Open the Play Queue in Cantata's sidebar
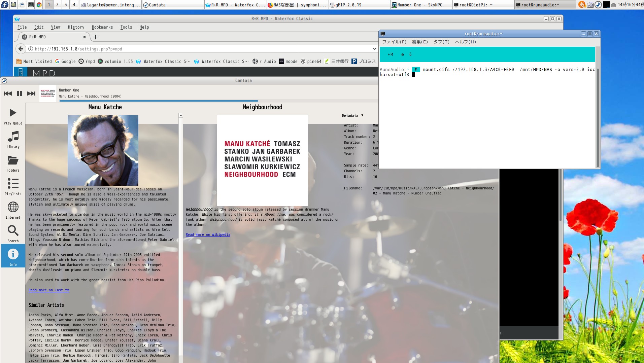644x363 pixels. click(x=13, y=116)
